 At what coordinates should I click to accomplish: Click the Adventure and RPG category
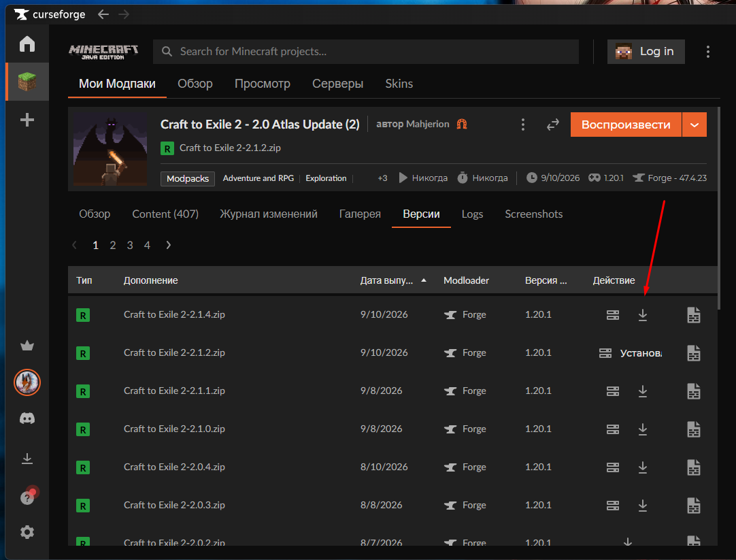pos(258,178)
